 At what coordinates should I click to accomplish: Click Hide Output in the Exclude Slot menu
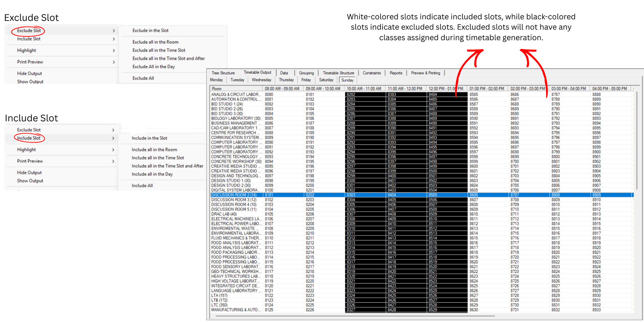[x=29, y=74]
